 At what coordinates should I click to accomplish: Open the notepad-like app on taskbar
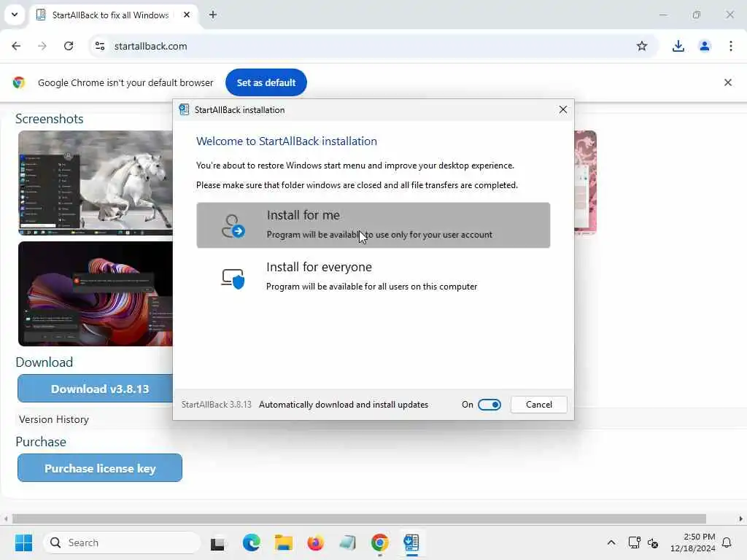click(348, 542)
